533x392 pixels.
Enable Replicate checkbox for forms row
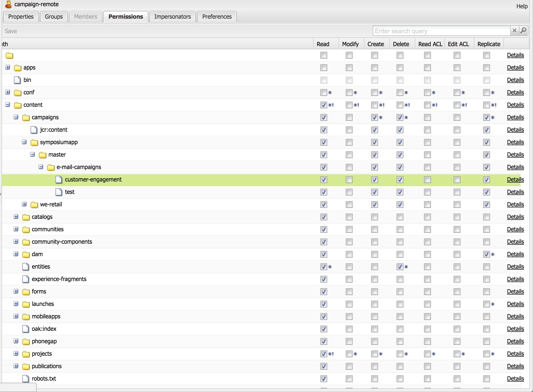click(x=486, y=292)
